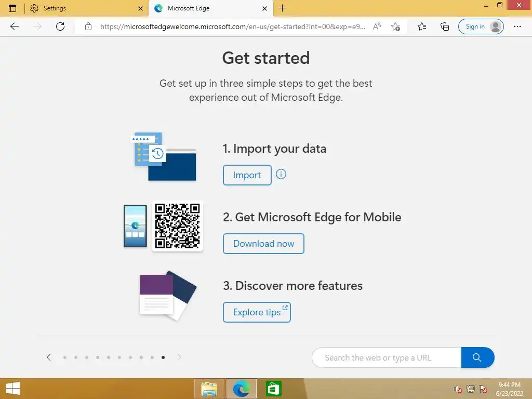Launch Microsoft Store from taskbar
532x399 pixels.
(273, 389)
